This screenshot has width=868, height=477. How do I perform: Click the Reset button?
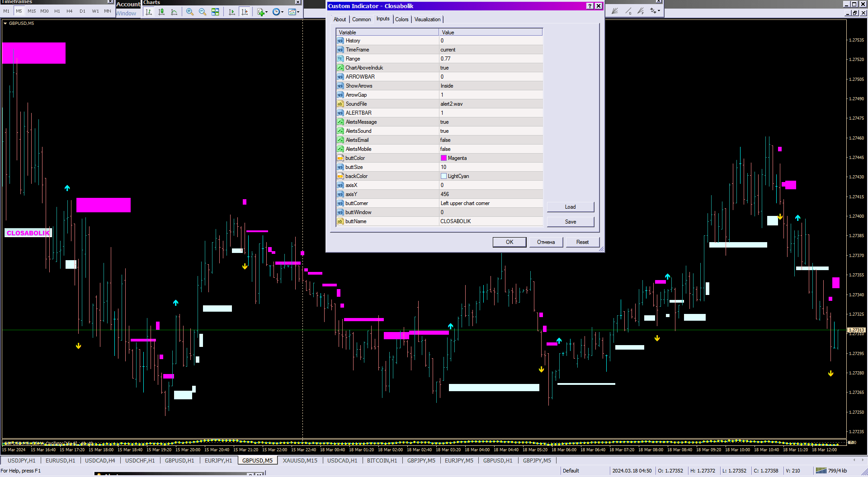click(582, 242)
